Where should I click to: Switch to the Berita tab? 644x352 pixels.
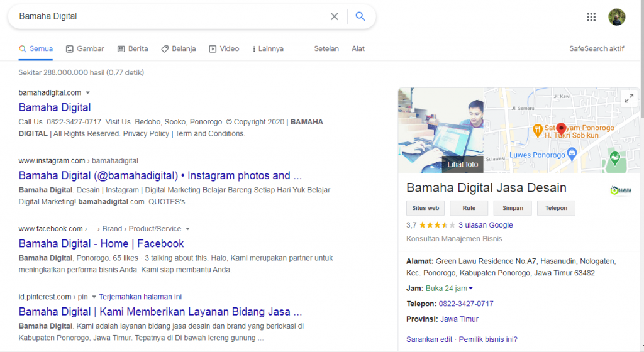(133, 49)
